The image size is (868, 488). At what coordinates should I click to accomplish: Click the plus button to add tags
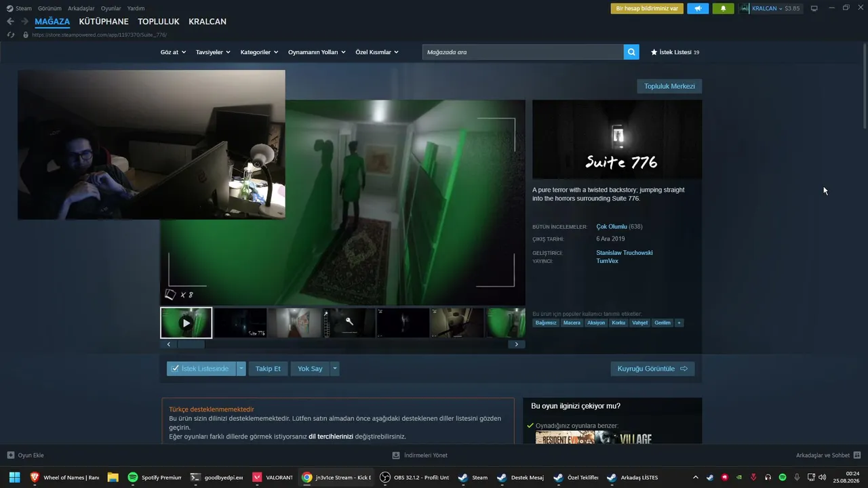(x=679, y=323)
